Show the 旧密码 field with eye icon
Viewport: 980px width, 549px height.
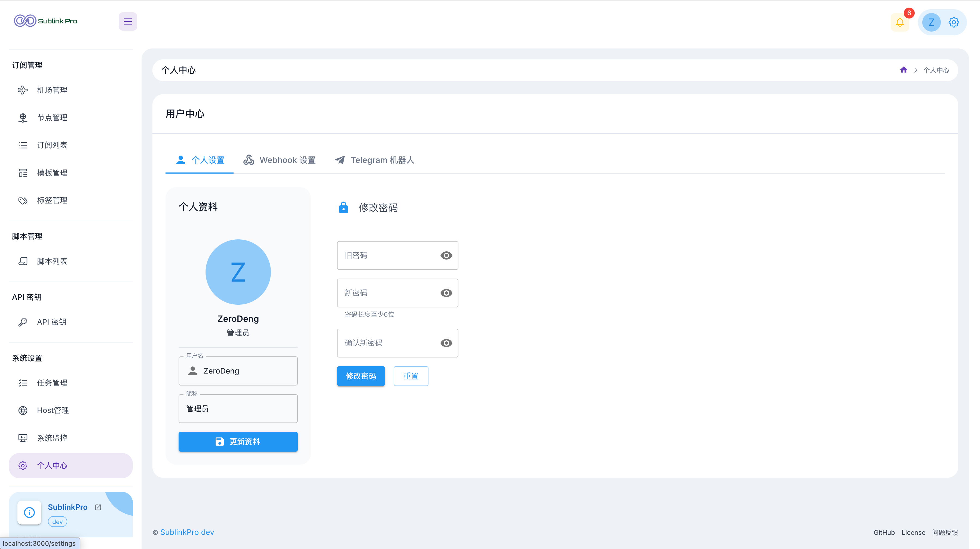[446, 255]
